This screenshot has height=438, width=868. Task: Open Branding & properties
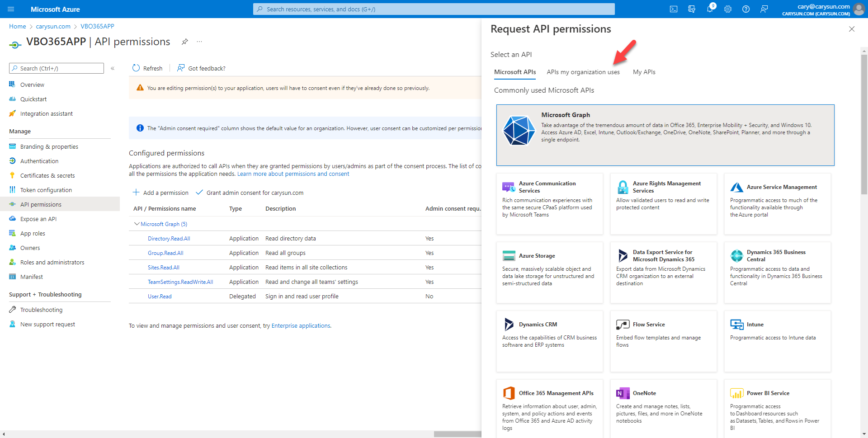click(49, 146)
